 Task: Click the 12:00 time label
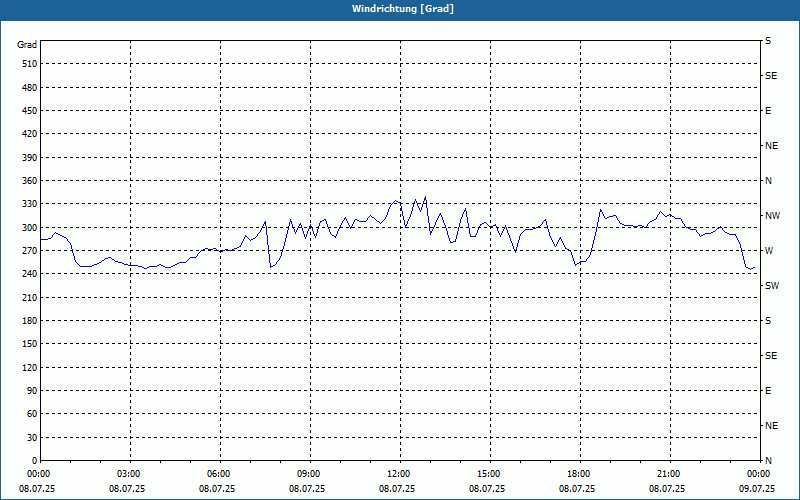(x=398, y=474)
